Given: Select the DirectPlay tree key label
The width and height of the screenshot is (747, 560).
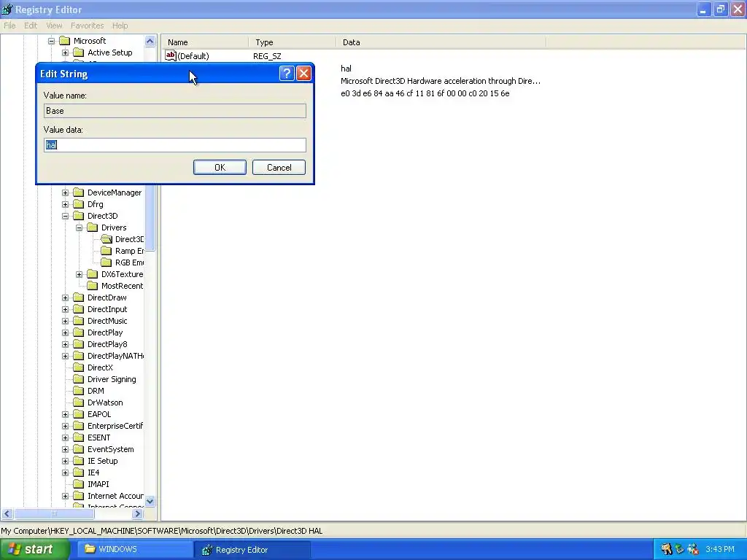Looking at the screenshot, I should coord(105,332).
